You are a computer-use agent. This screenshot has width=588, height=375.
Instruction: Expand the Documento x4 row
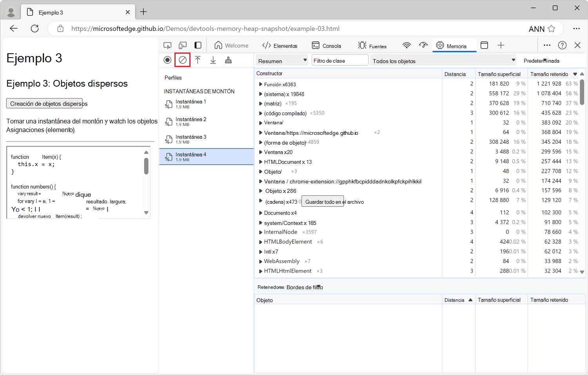[261, 213]
